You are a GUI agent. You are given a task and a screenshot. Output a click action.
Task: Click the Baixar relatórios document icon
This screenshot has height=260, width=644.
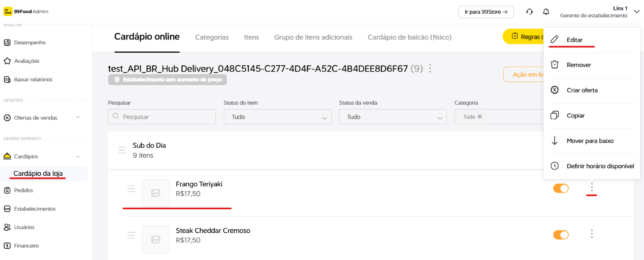click(x=7, y=79)
